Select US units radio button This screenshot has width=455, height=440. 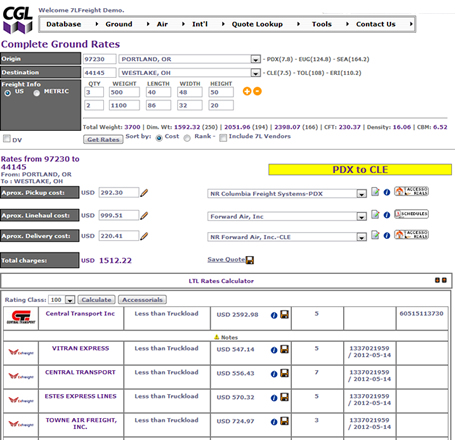coord(7,93)
